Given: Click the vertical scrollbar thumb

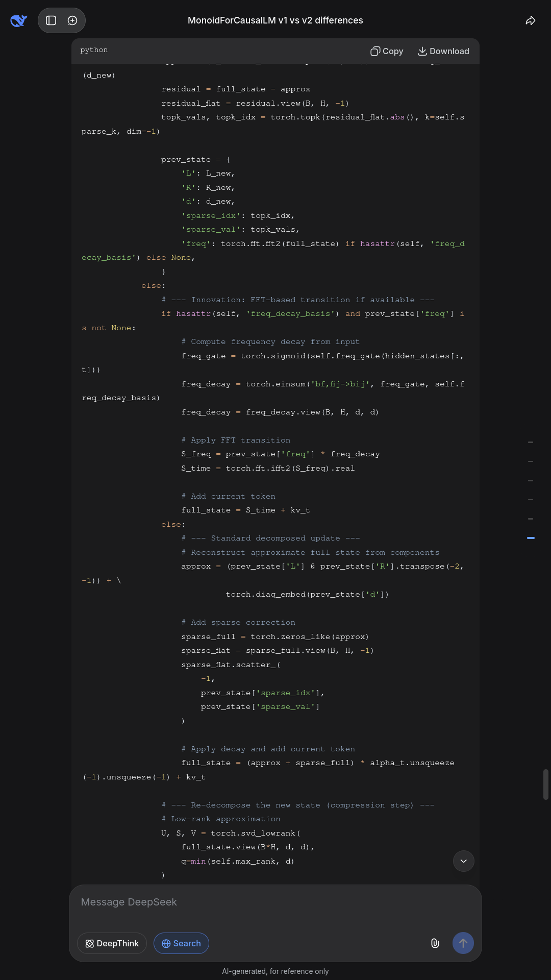Looking at the screenshot, I should (545, 785).
